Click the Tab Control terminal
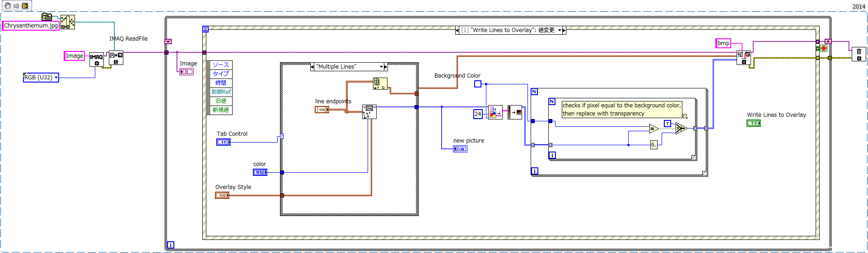868x253 pixels. (224, 142)
